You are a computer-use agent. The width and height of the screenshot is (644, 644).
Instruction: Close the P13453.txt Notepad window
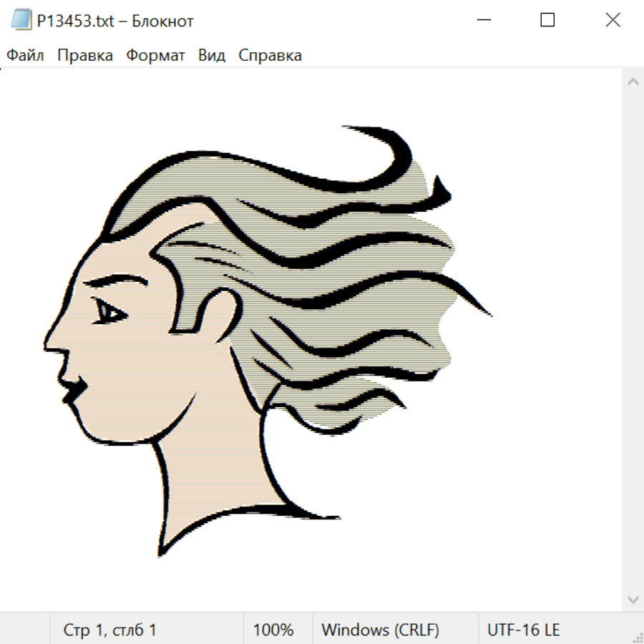[613, 20]
